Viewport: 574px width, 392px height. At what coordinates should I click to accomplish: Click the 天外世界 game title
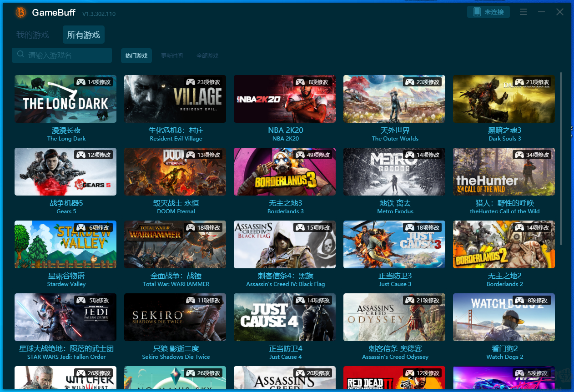[x=395, y=131]
